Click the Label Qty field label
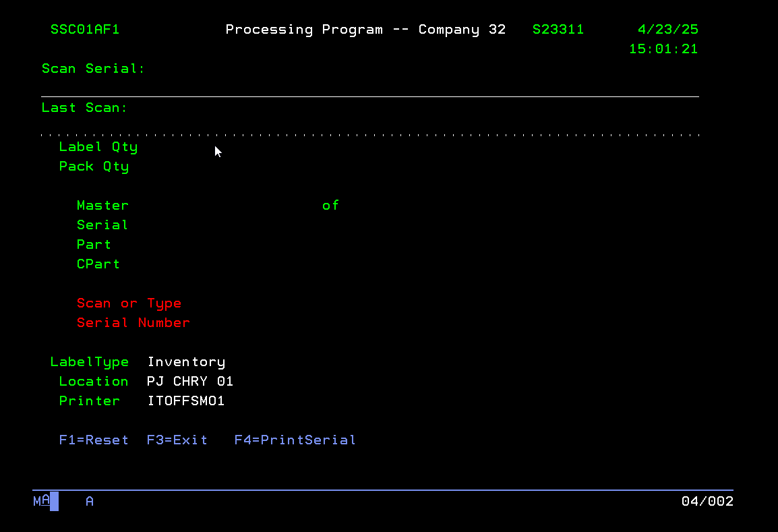778x532 pixels. [98, 147]
